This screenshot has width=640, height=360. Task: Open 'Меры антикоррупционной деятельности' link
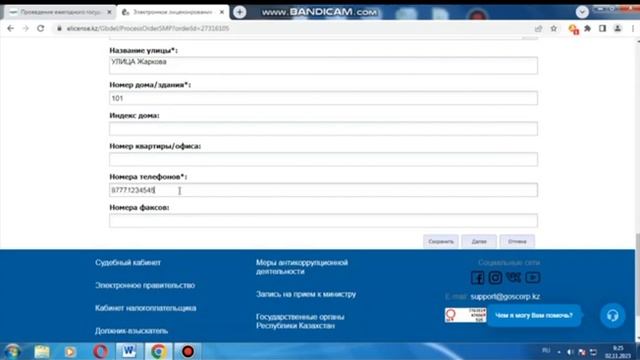tap(302, 267)
